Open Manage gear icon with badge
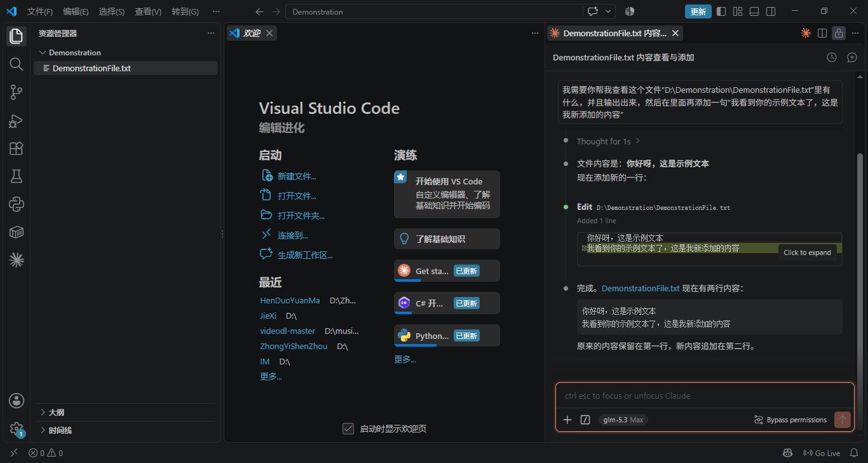The width and height of the screenshot is (868, 463). 17,429
